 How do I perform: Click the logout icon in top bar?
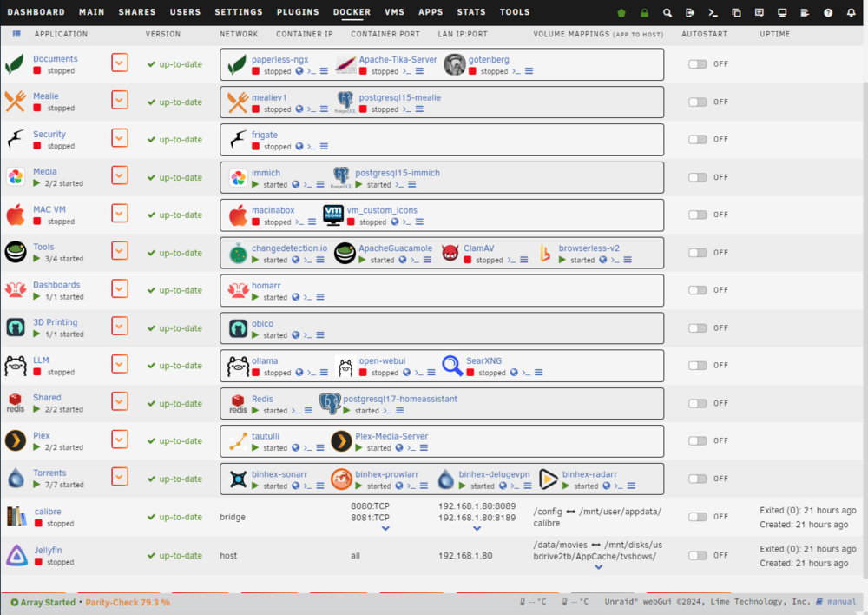click(x=690, y=12)
